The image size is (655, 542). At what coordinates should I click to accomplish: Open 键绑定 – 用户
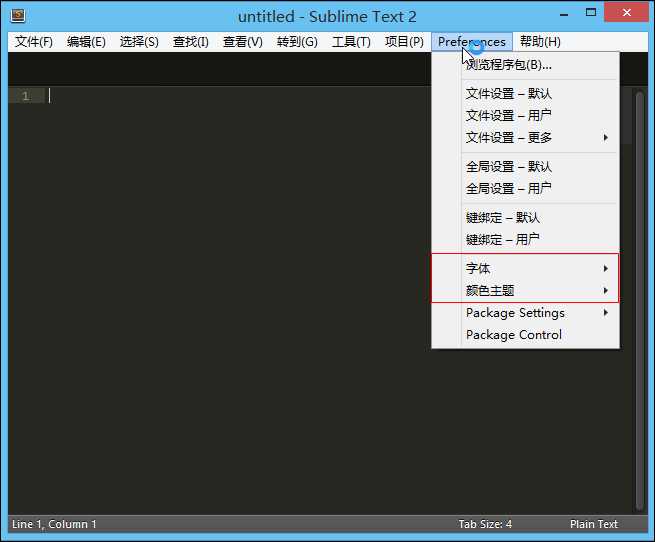tap(526, 239)
